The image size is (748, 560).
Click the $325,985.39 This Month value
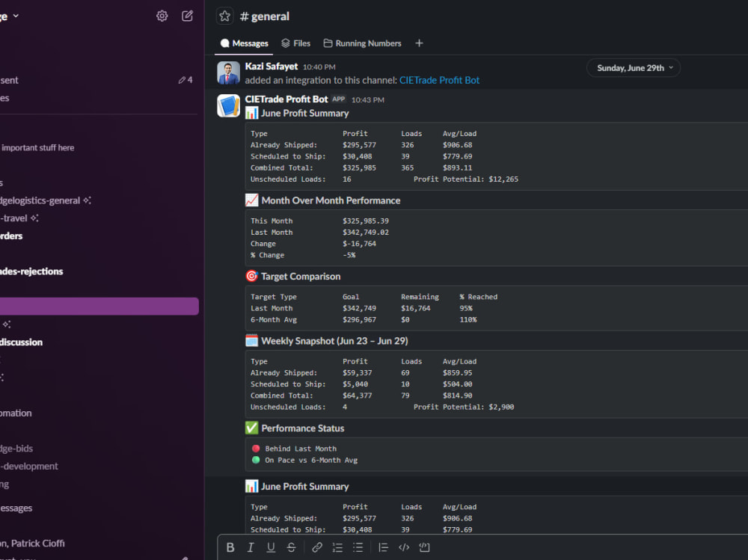pyautogui.click(x=366, y=221)
